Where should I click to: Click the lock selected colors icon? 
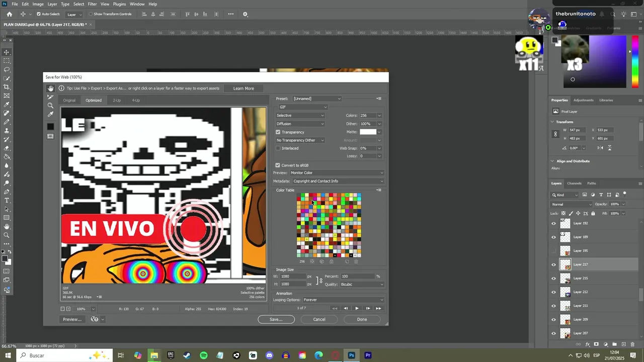coord(331,261)
